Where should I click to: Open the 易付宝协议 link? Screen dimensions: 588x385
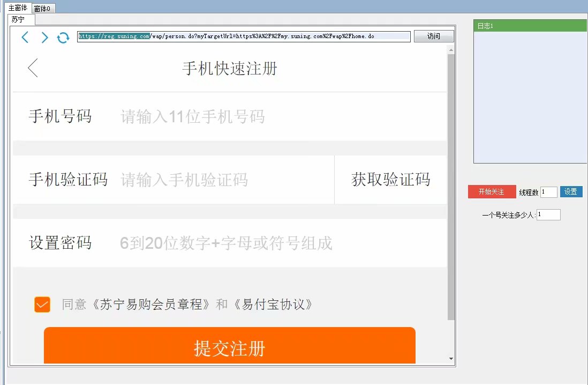(x=273, y=304)
